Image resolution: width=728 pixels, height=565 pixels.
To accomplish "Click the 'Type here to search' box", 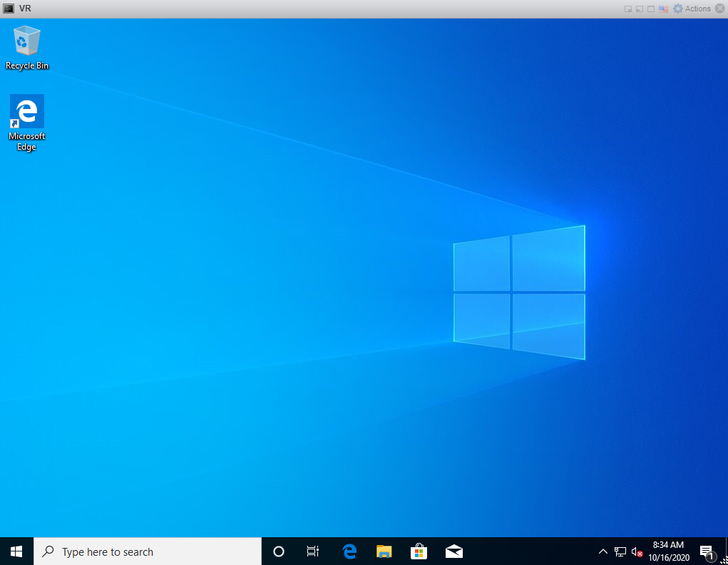I will pyautogui.click(x=148, y=551).
